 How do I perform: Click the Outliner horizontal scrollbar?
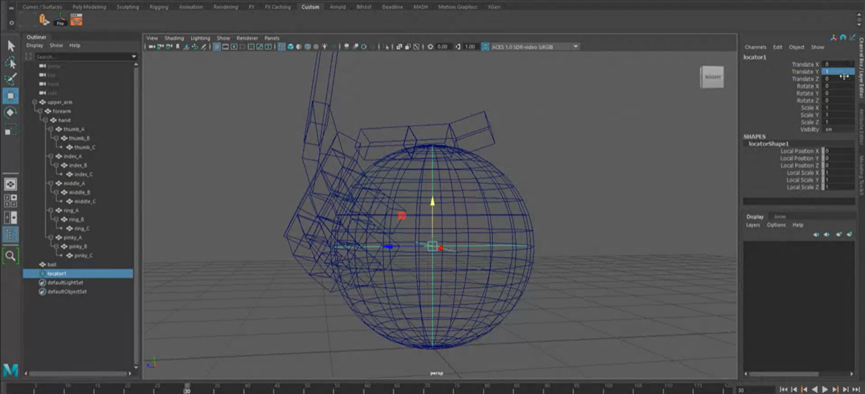pyautogui.click(x=77, y=373)
